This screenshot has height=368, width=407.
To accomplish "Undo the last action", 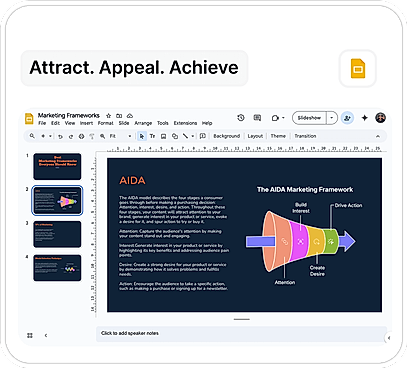I will 60,136.
